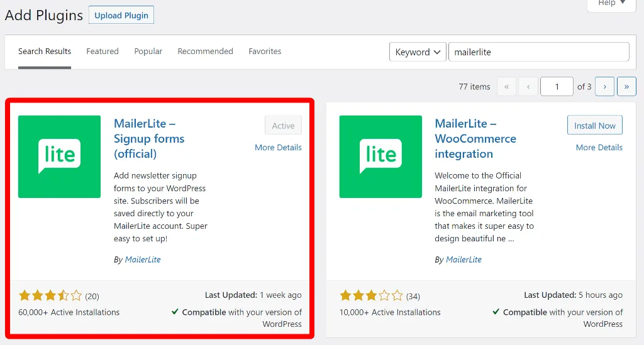Screen dimensions: 644x345
Task: Click the disabled previous page arrow
Action: click(528, 87)
